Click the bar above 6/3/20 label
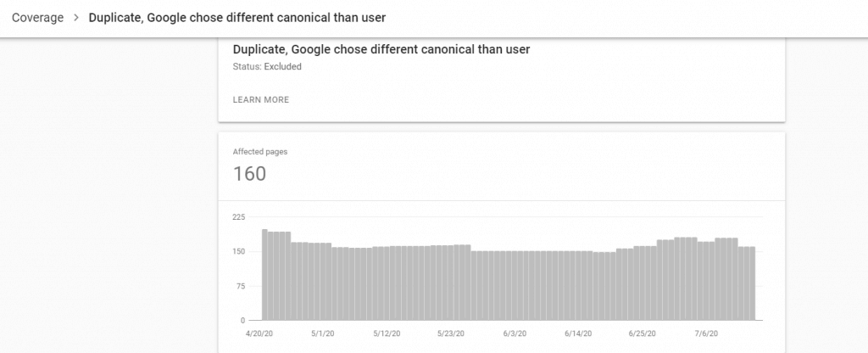 pyautogui.click(x=515, y=285)
